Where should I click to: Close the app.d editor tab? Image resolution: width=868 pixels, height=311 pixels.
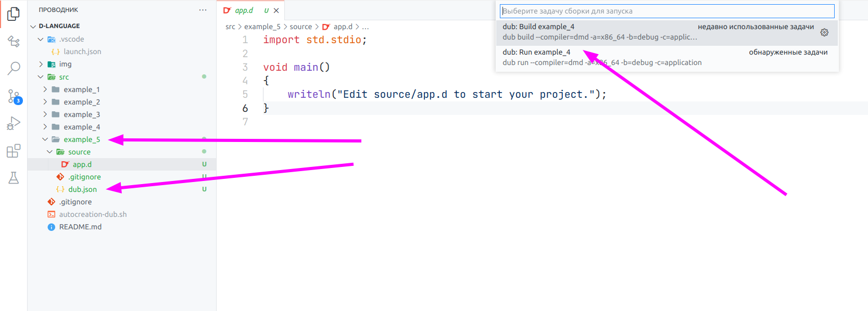(x=276, y=10)
